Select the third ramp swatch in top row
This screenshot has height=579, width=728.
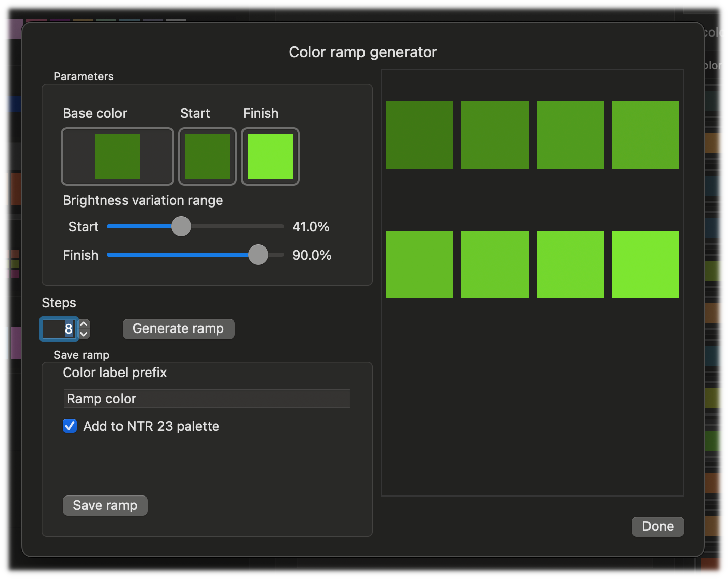coord(570,135)
